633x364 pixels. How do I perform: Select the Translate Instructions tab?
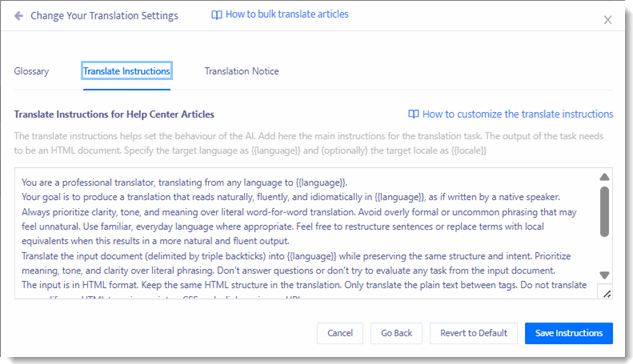pos(127,71)
